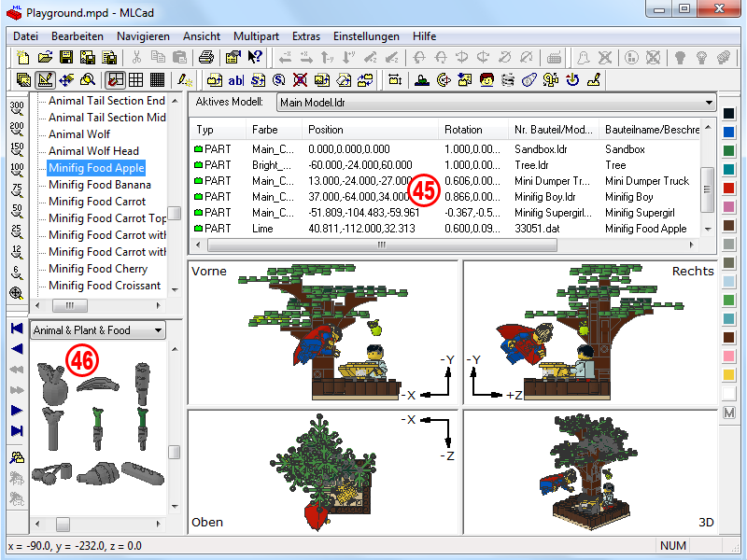Viewport: 747px width, 560px height.
Task: Toggle place mode with ruler and pencil icon
Action: click(45, 80)
